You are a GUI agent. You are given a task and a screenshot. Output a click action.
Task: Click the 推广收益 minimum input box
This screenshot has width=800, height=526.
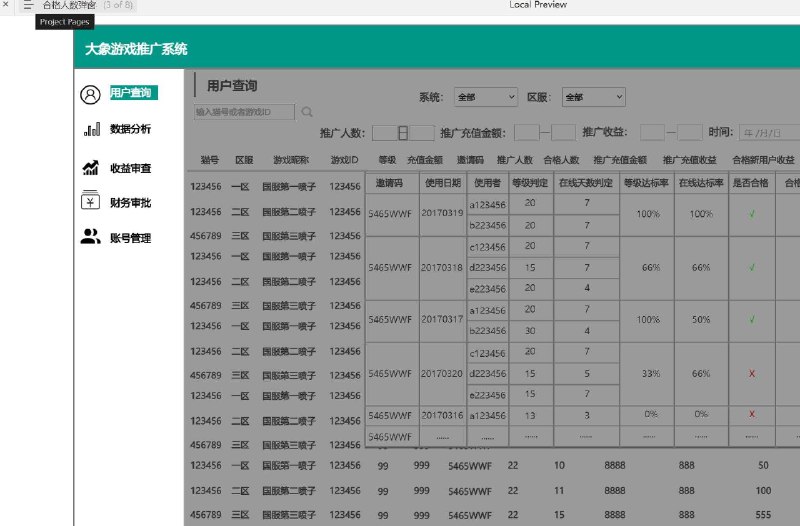coord(652,133)
